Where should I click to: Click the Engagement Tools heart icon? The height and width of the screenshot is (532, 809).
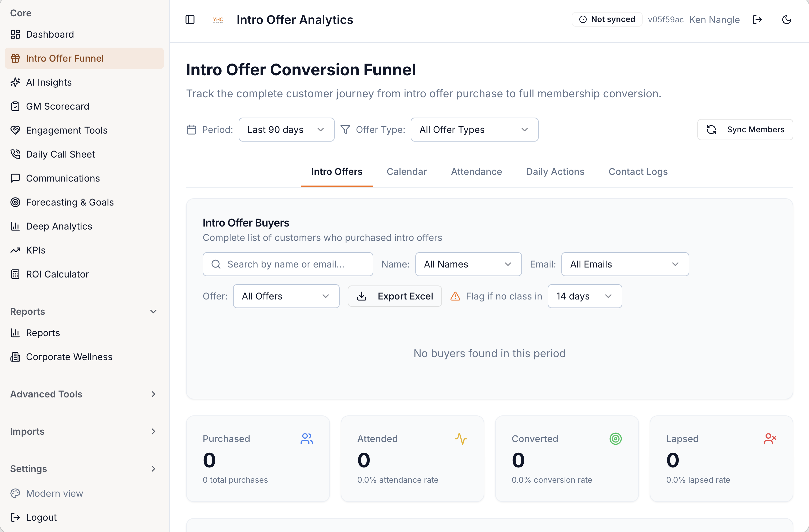pyautogui.click(x=15, y=130)
